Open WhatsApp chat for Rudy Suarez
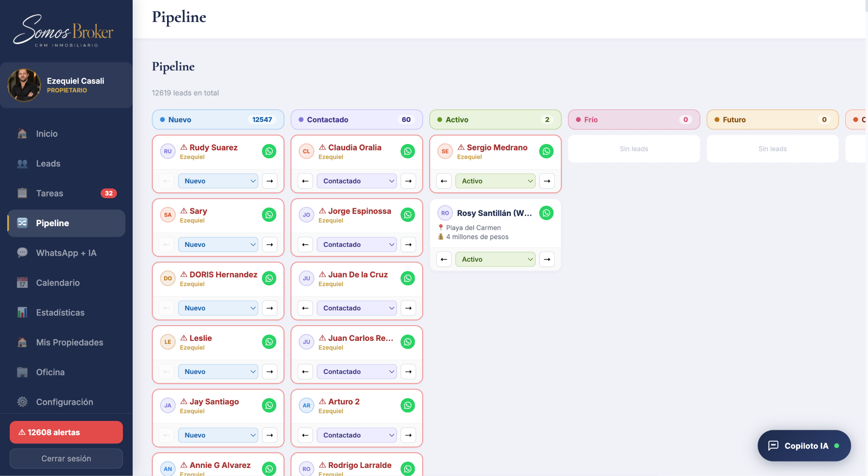 pyautogui.click(x=269, y=151)
